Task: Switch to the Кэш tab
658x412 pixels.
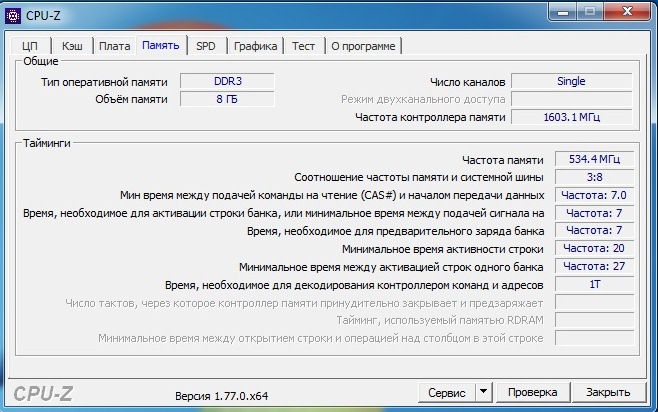Action: 72,46
